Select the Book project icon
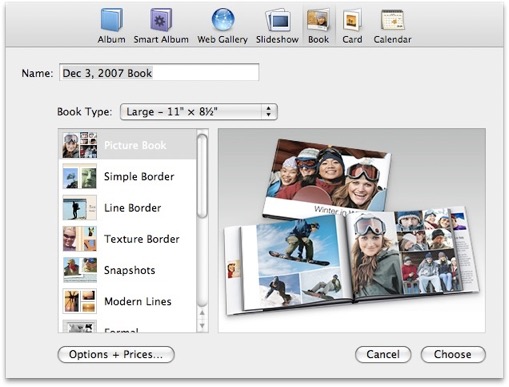Image resolution: width=509 pixels, height=387 pixels. point(318,20)
